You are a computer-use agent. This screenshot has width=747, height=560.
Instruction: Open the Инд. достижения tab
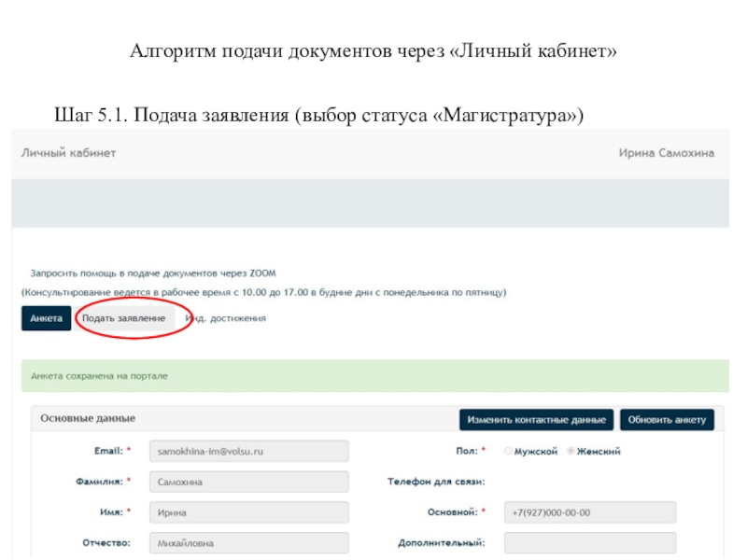(x=225, y=318)
